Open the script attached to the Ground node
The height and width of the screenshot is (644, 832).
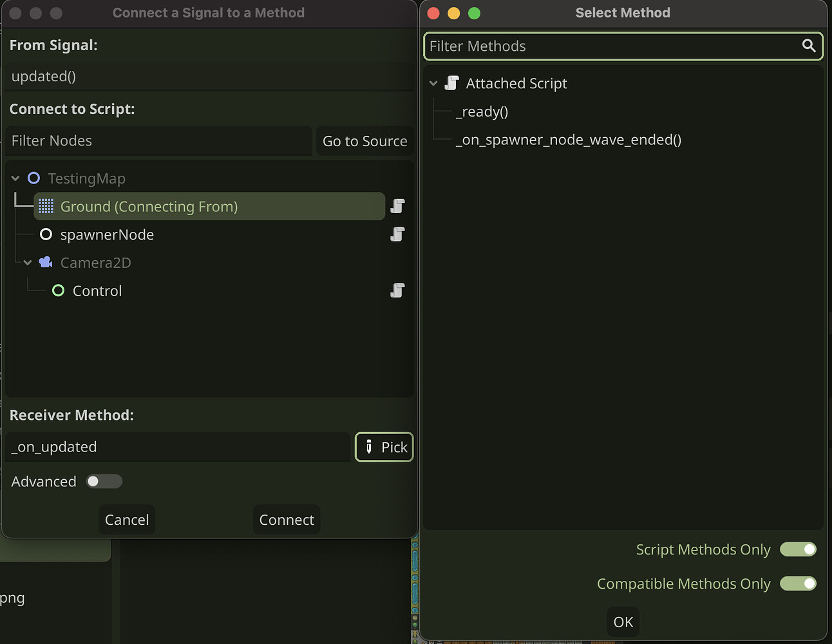click(397, 206)
